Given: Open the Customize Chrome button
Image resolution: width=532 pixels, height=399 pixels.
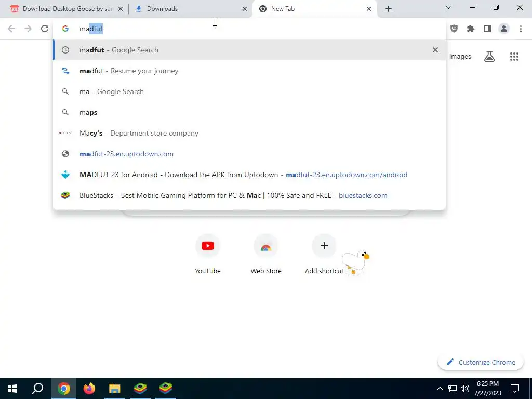Looking at the screenshot, I should point(481,362).
